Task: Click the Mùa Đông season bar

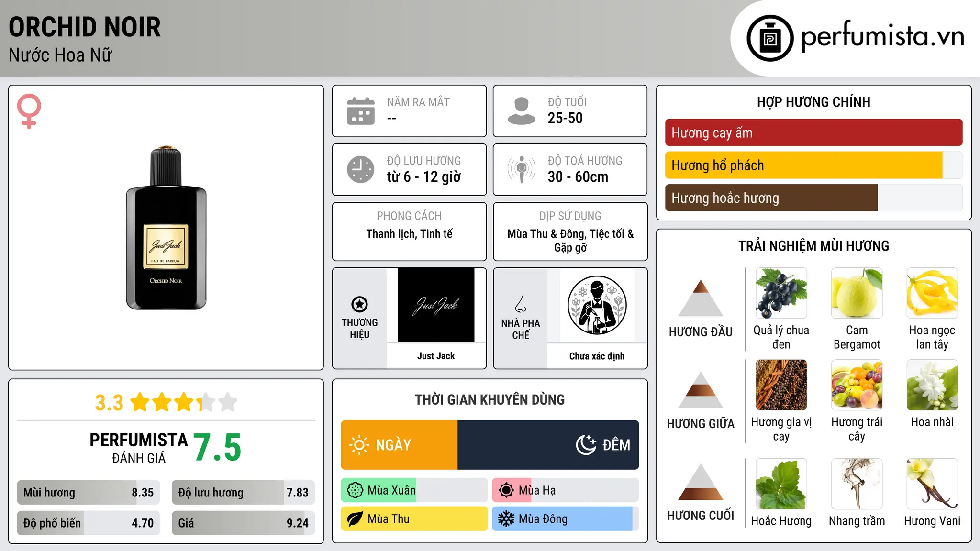Action: pos(566,519)
